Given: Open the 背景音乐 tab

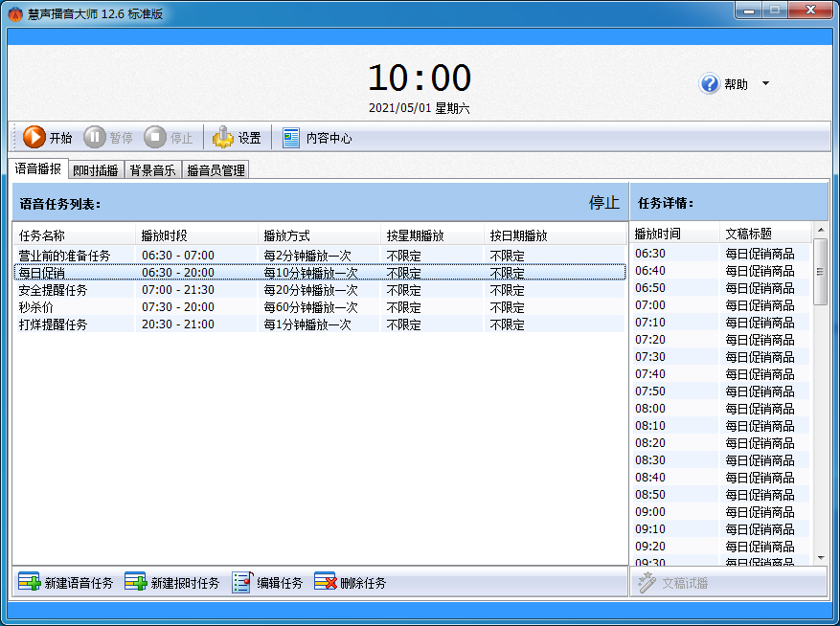Looking at the screenshot, I should coord(152,170).
